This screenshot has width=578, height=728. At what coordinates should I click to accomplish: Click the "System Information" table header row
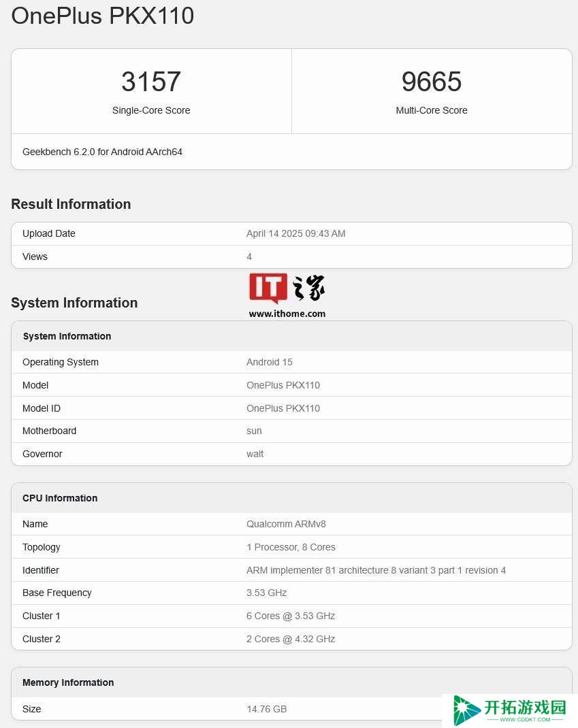click(x=291, y=336)
